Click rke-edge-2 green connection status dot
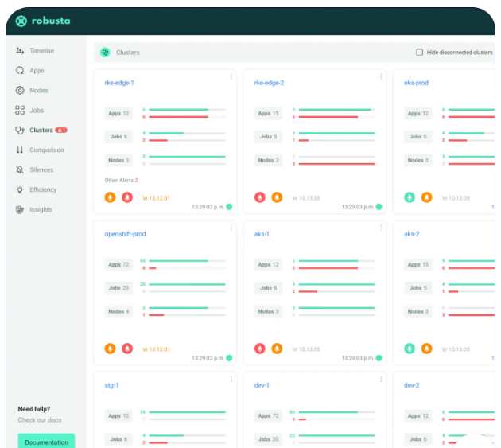This screenshot has width=501, height=448. point(379,207)
